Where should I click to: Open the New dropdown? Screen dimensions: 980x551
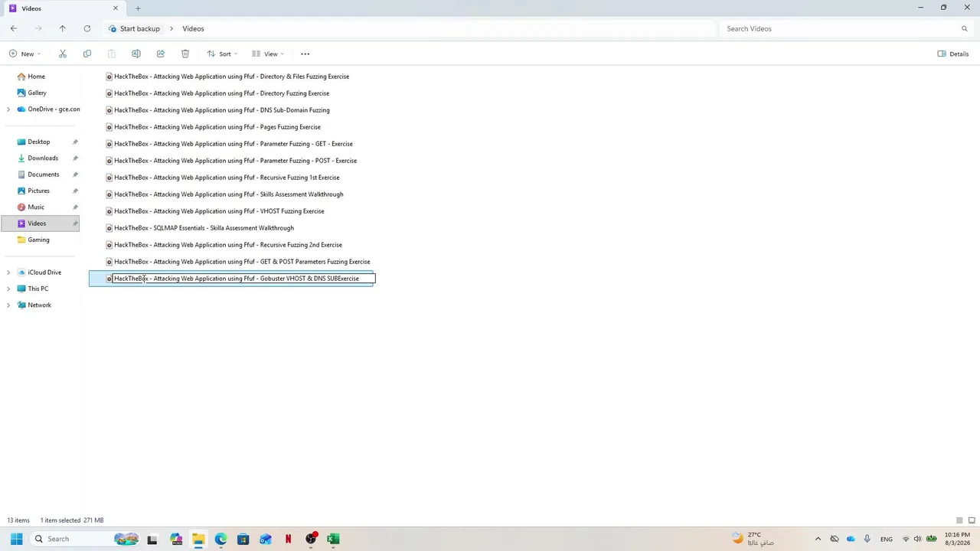click(24, 54)
